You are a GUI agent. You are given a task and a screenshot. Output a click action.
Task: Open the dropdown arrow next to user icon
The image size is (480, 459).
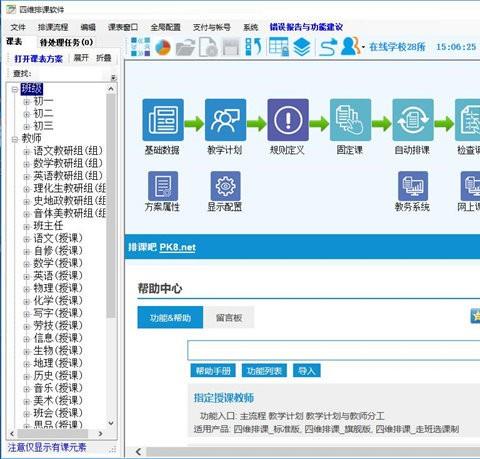coord(363,47)
